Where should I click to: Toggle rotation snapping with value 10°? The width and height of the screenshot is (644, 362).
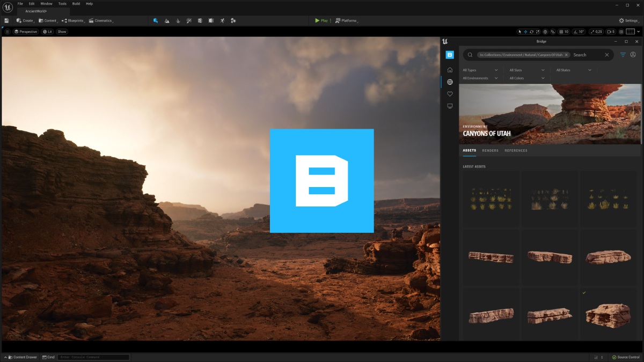point(579,32)
